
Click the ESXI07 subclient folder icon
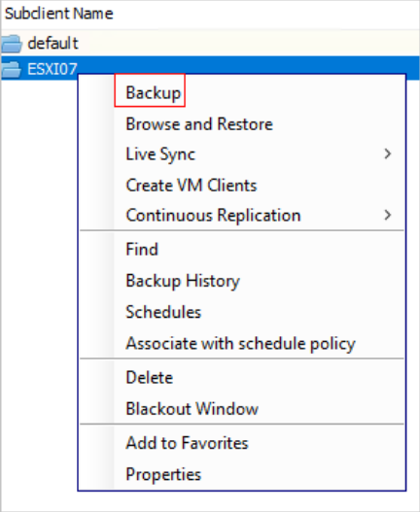pos(12,69)
